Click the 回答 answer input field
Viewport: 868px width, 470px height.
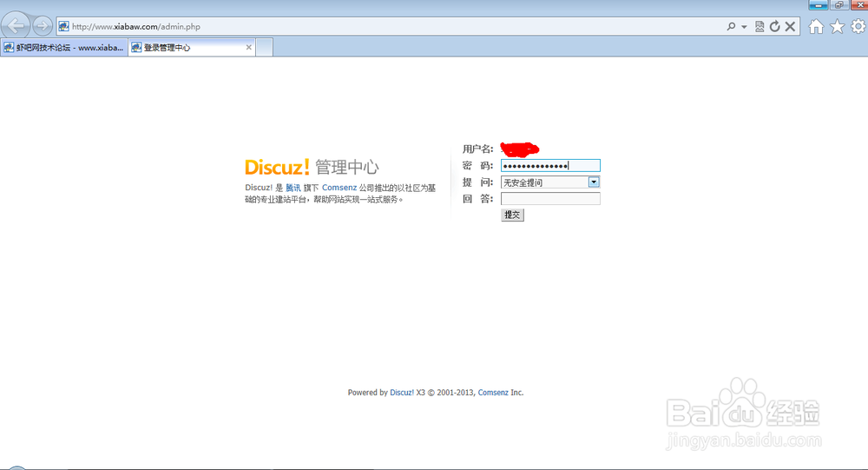click(550, 198)
